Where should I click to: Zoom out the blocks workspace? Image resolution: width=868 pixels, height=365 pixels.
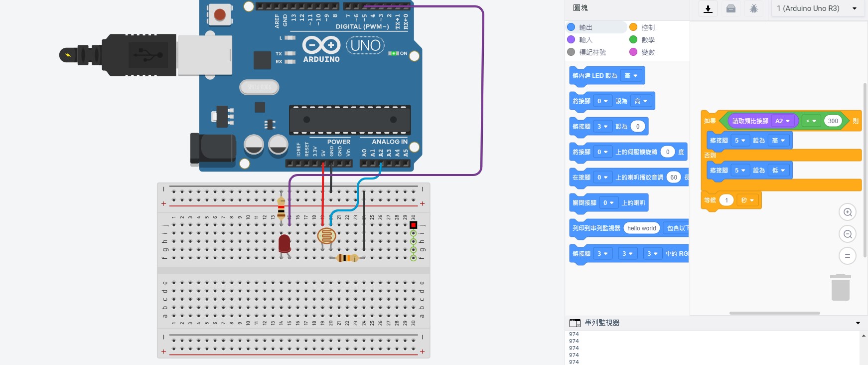point(847,234)
